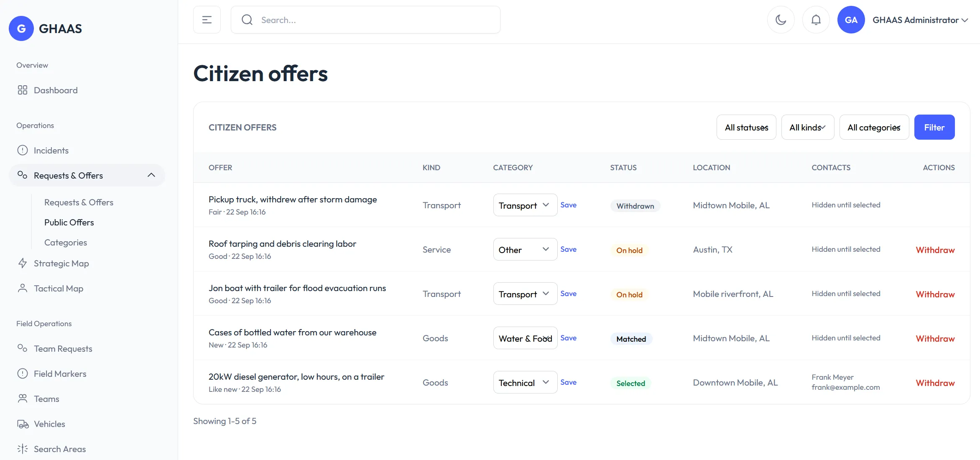Withdraw the Jon boat offer

point(935,294)
